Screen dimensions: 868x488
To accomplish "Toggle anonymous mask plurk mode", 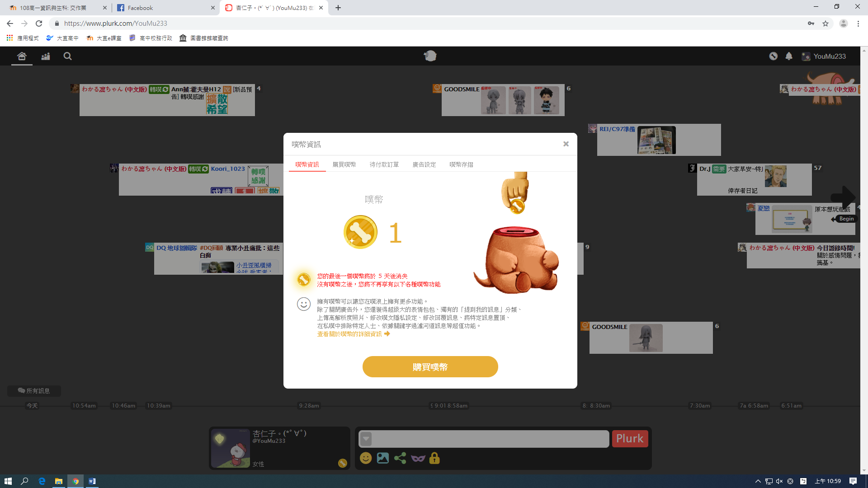I will 418,458.
